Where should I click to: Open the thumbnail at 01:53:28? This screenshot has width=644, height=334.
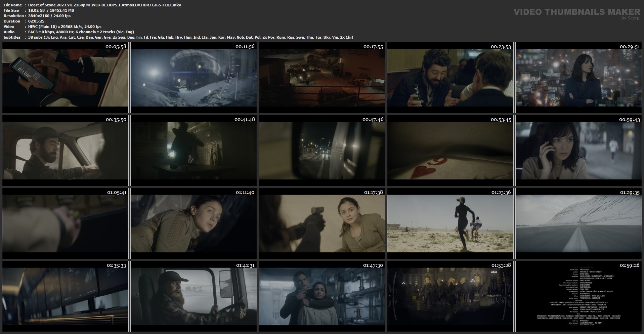(x=450, y=296)
